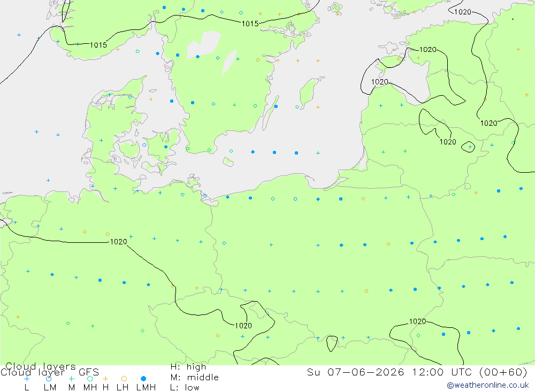Viewport: 535px width, 392px height.
Task: Click the '12:00 UTC' forecast time
Action: 442,372
